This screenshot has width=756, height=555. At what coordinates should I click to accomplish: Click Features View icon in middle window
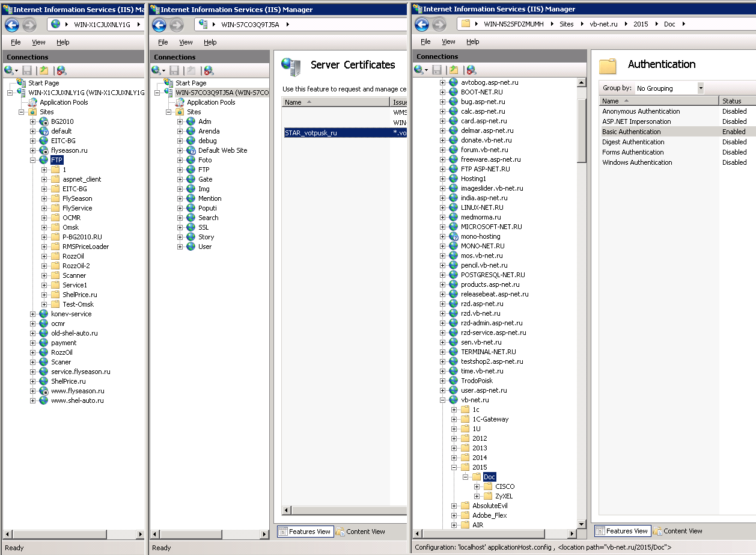tap(282, 532)
